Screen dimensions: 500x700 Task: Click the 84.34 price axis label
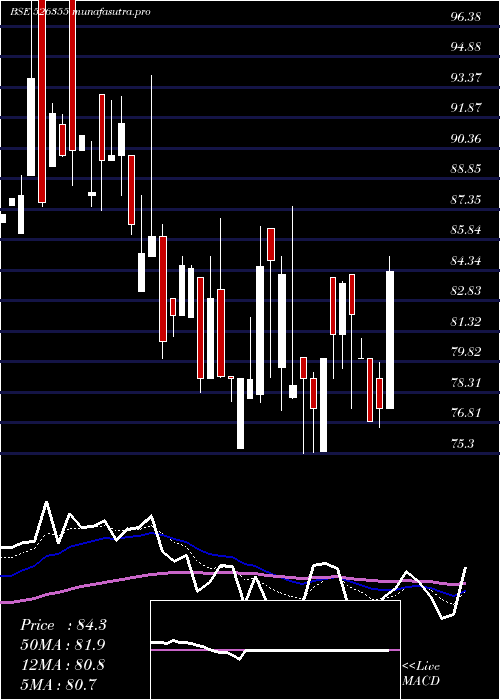[x=466, y=260]
